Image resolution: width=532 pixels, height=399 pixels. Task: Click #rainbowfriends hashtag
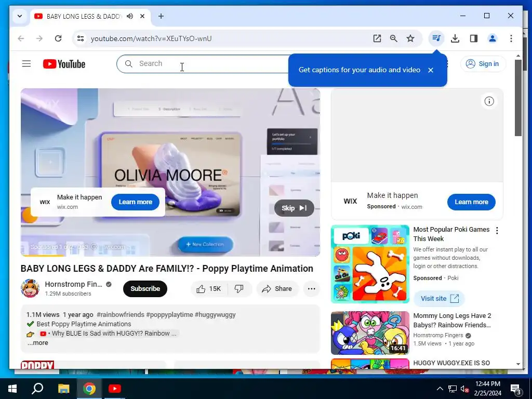(x=121, y=315)
